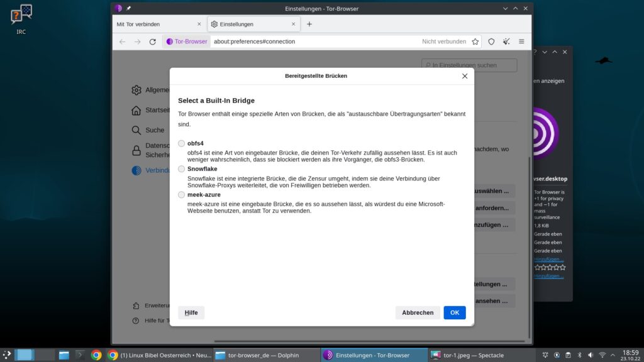This screenshot has width=644, height=362.
Task: Open the application launcher in taskbar
Action: click(6, 355)
